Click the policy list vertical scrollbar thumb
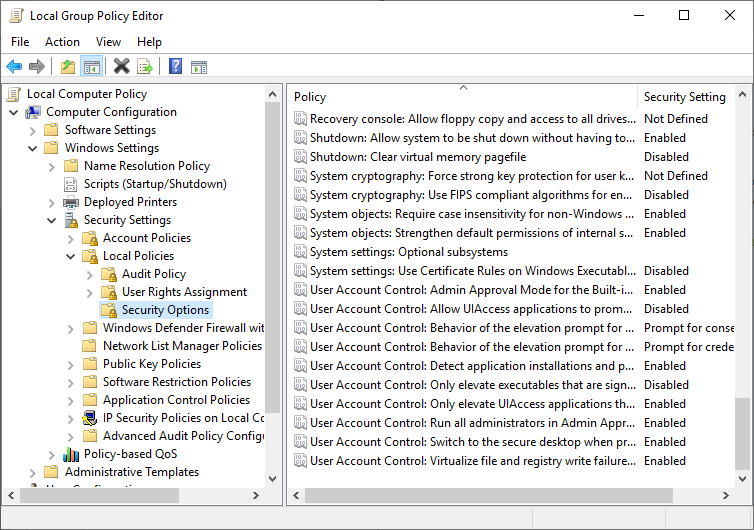754x530 pixels. click(x=741, y=430)
